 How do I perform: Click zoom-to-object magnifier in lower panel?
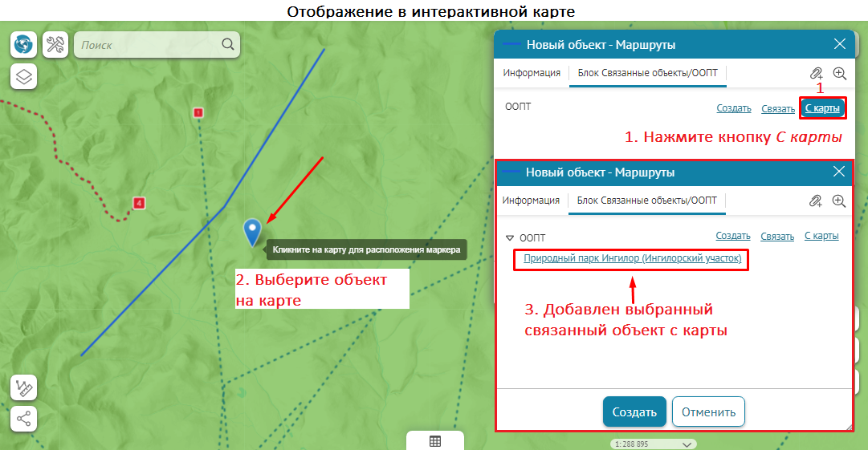839,201
